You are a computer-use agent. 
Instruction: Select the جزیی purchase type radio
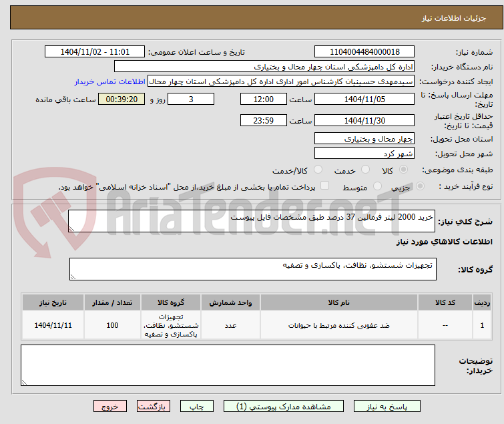pyautogui.click(x=420, y=186)
